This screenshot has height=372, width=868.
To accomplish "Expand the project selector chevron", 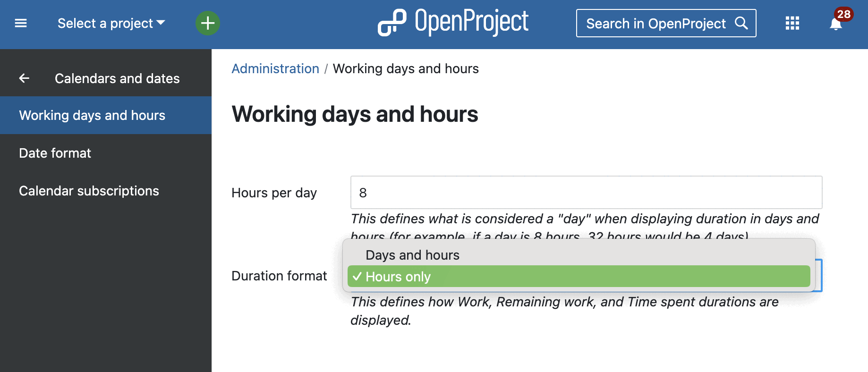I will 161,23.
